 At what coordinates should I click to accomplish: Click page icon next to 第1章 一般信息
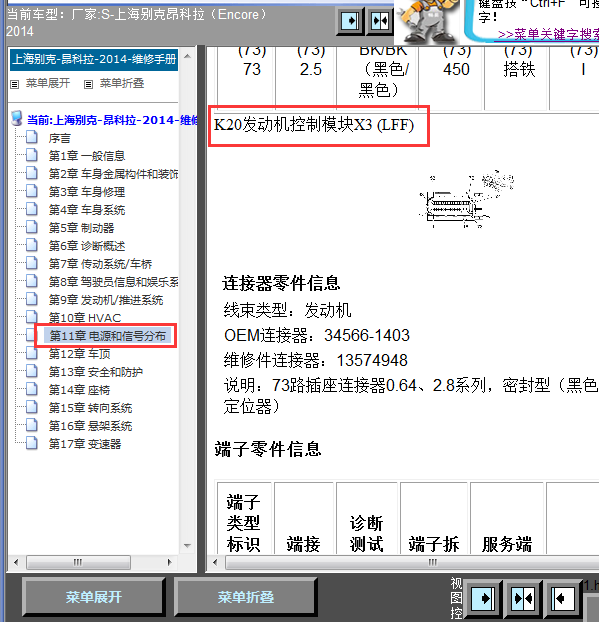click(x=31, y=155)
